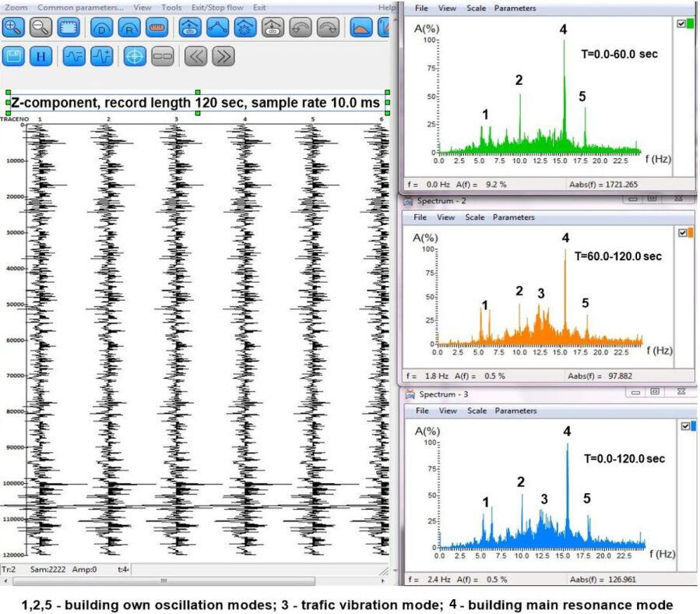The height and width of the screenshot is (614, 700).
Task: Click the zoom out magnifier icon
Action: pyautogui.click(x=40, y=27)
